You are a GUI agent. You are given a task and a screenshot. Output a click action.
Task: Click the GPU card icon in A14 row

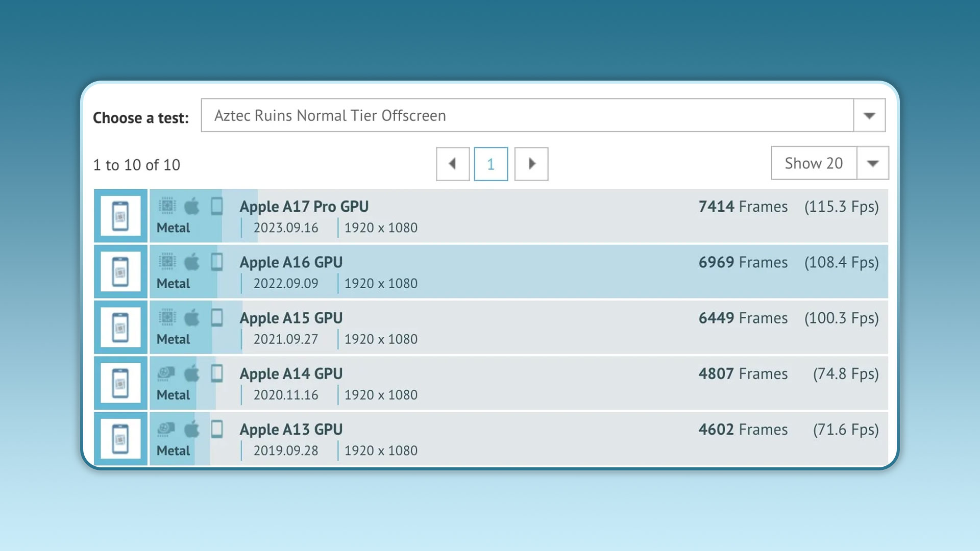(167, 373)
